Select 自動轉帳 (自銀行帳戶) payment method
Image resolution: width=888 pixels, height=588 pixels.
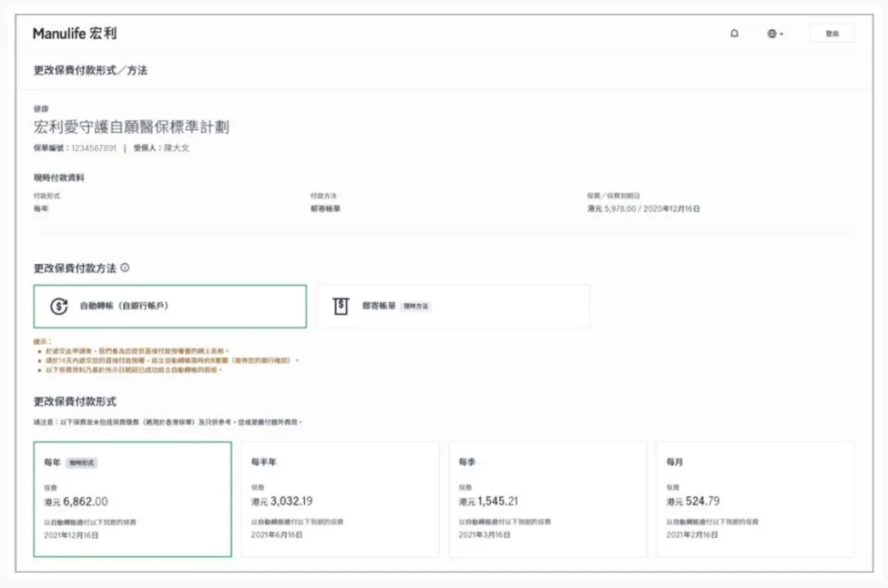pyautogui.click(x=170, y=306)
